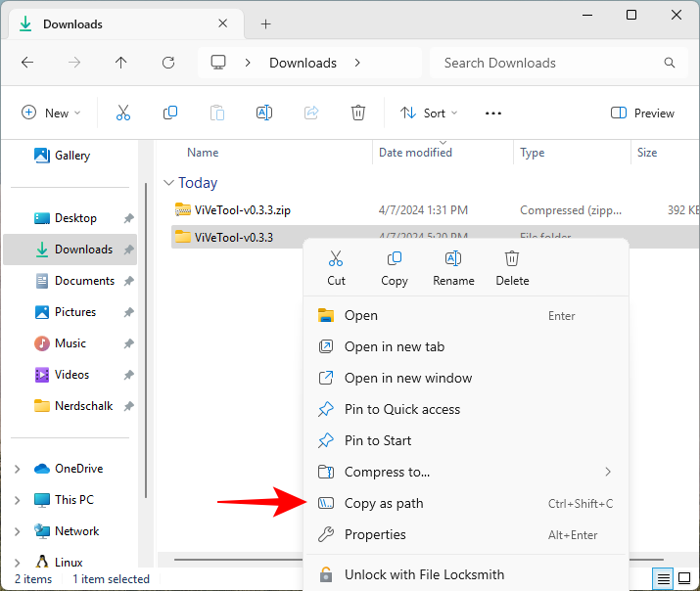The height and width of the screenshot is (591, 700).
Task: Expand the Linux tree node
Action: [17, 563]
